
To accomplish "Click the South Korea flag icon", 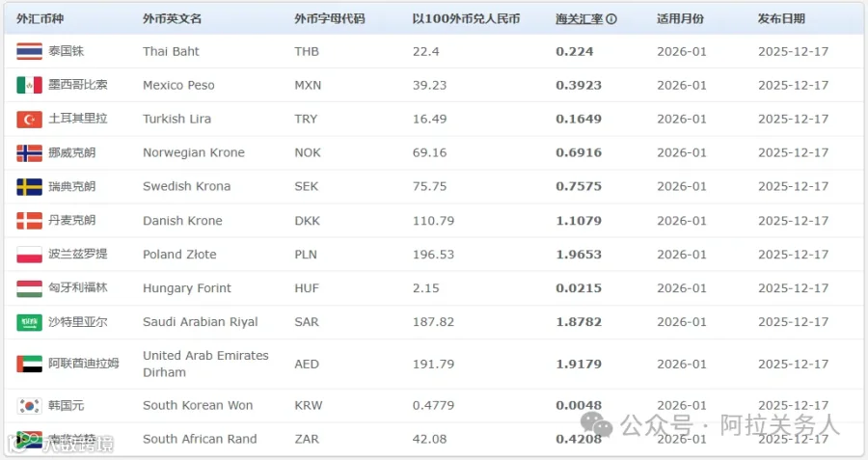I will click(29, 406).
